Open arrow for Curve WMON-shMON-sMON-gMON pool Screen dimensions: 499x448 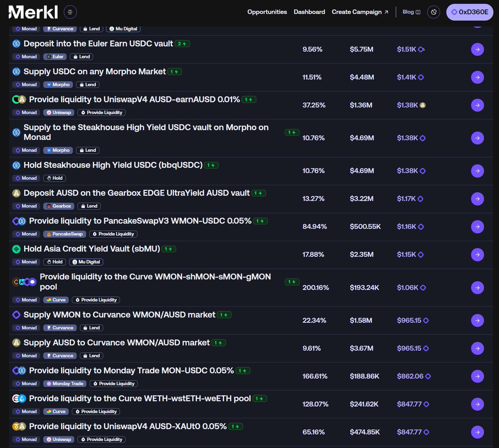[477, 287]
